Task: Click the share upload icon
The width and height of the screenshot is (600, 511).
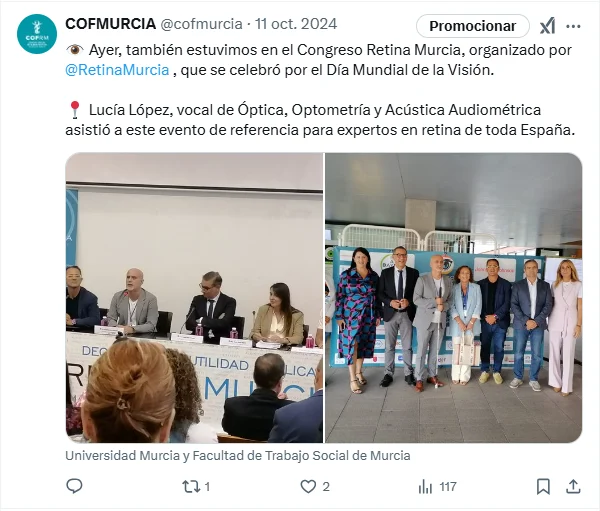Action: point(573,487)
